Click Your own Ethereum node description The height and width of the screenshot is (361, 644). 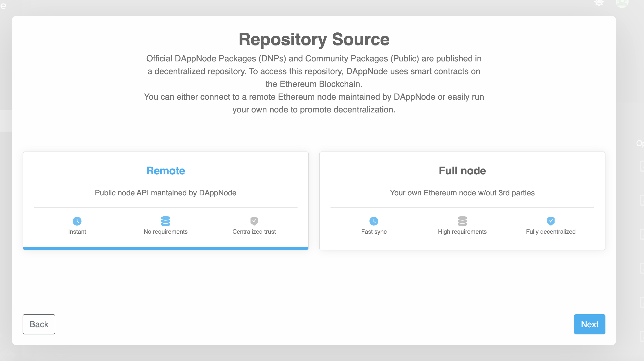(x=462, y=193)
